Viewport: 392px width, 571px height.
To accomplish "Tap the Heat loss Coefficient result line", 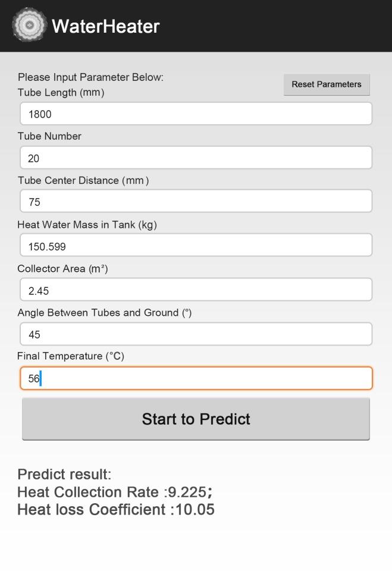I will tap(115, 510).
